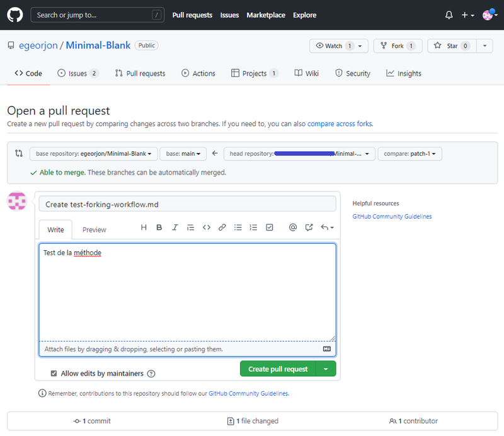Screen dimensions: 504x436
Task: Insert a numbered list
Action: [253, 227]
